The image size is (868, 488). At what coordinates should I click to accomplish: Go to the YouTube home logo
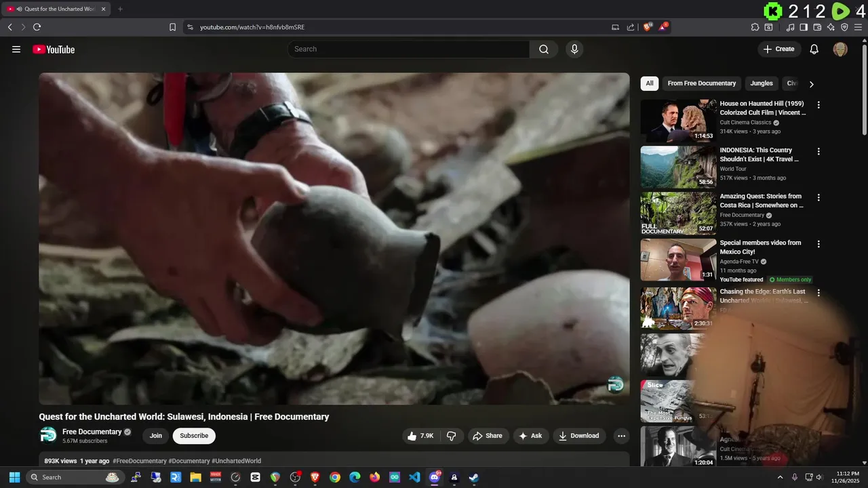(54, 49)
